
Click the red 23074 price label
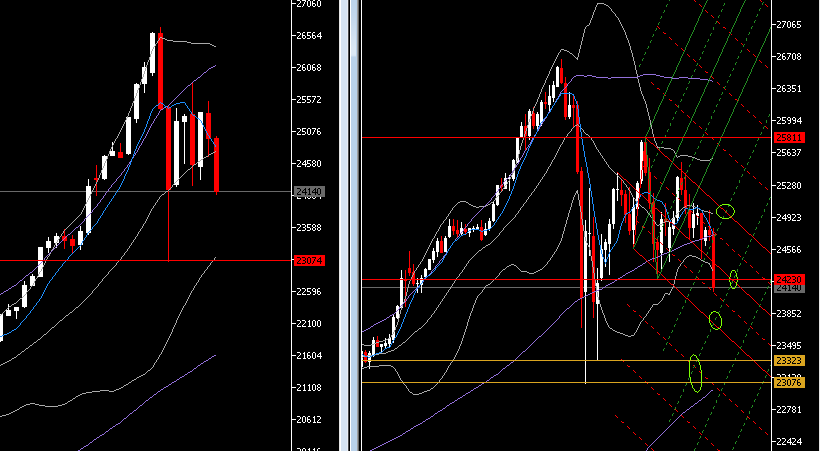(310, 261)
